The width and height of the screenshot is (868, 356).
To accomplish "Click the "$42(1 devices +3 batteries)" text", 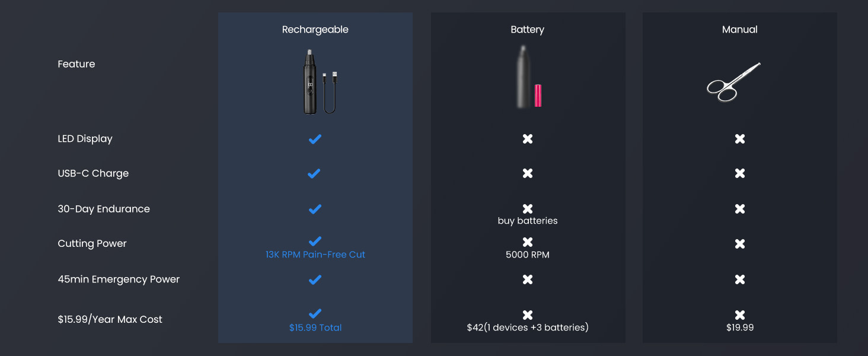I will [x=527, y=328].
